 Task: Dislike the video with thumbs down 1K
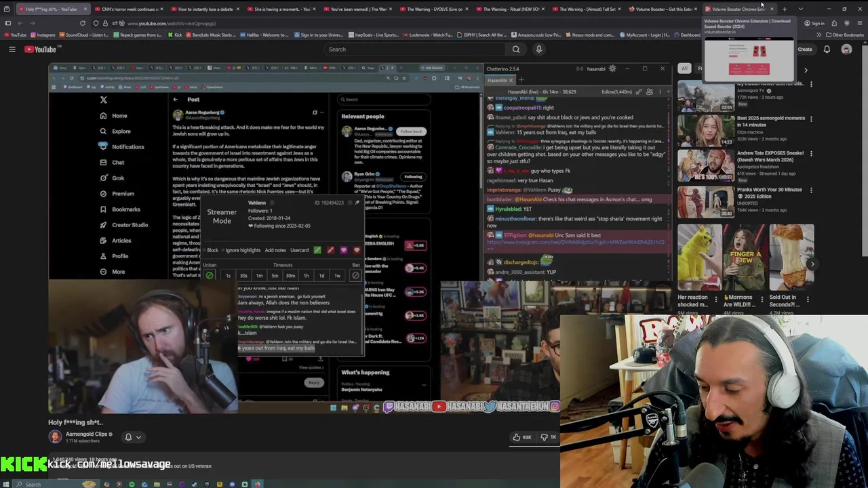[549, 437]
